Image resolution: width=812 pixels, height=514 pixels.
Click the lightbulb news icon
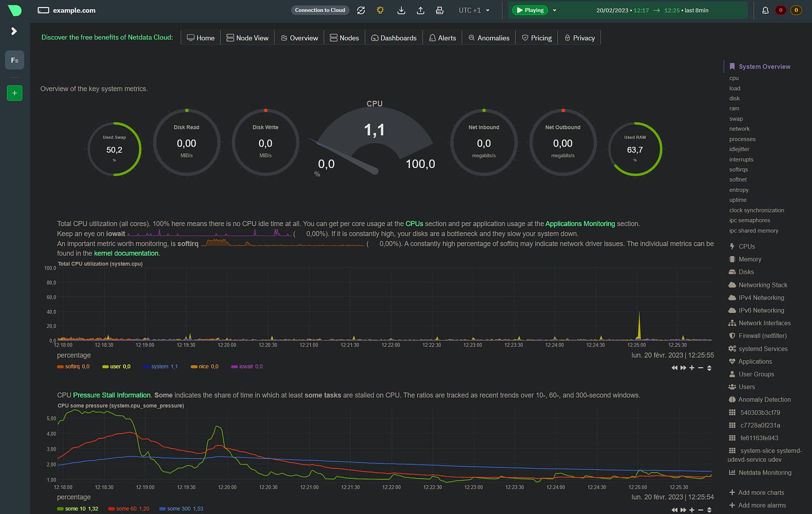380,10
